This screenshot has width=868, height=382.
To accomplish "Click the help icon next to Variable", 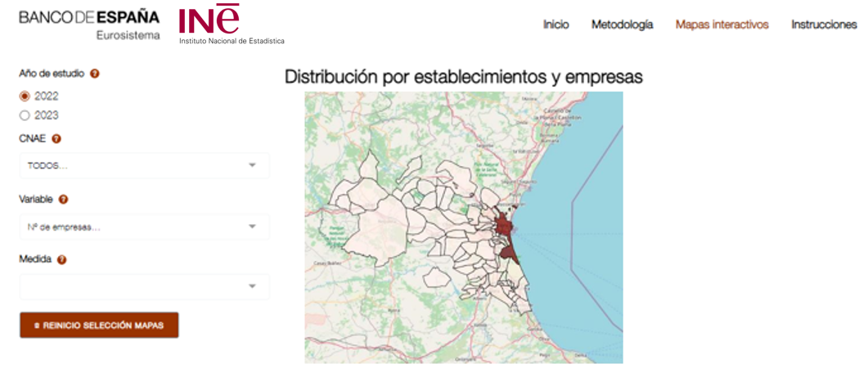I will click(64, 200).
